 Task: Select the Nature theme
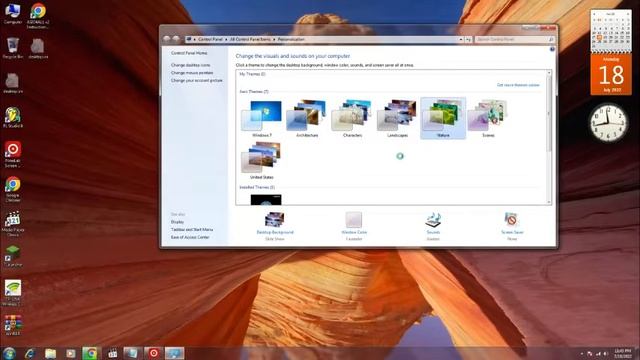(443, 118)
